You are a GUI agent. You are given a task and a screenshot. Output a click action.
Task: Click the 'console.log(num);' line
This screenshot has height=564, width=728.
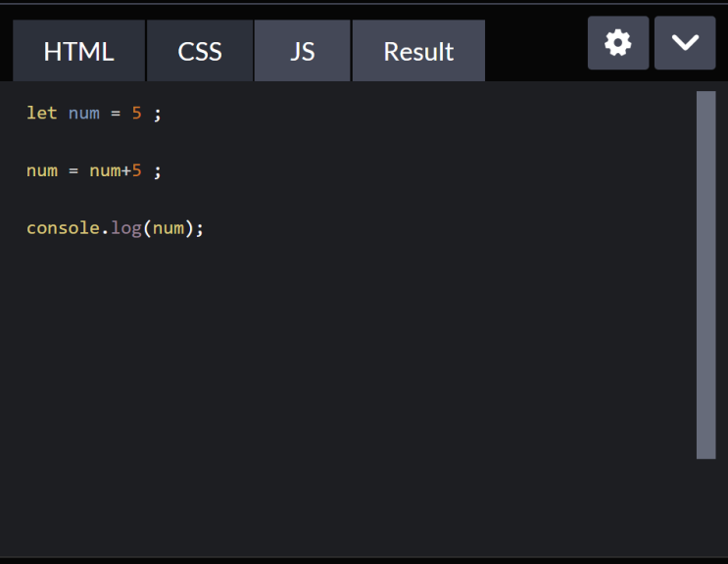coord(115,228)
